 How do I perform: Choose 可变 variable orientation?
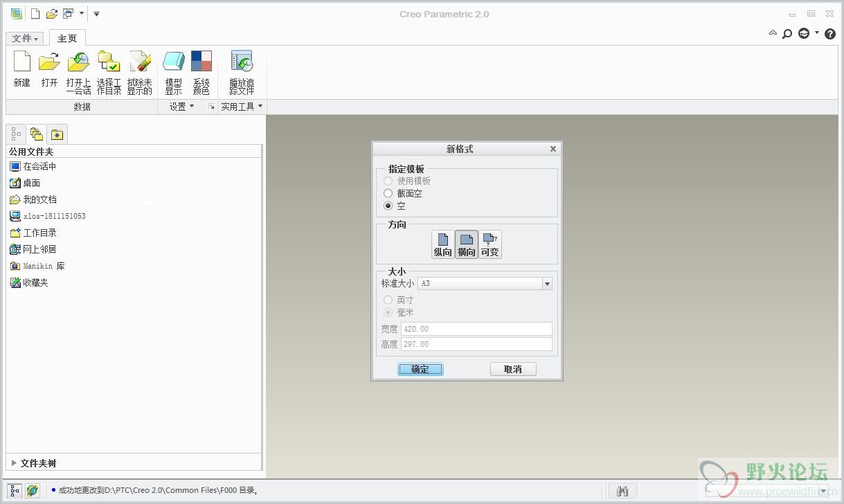pyautogui.click(x=490, y=244)
